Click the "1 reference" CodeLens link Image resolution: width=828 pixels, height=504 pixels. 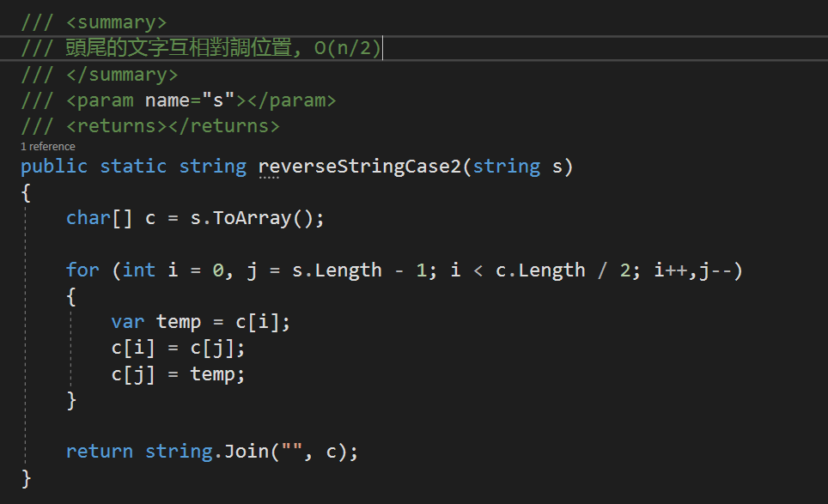coord(48,147)
